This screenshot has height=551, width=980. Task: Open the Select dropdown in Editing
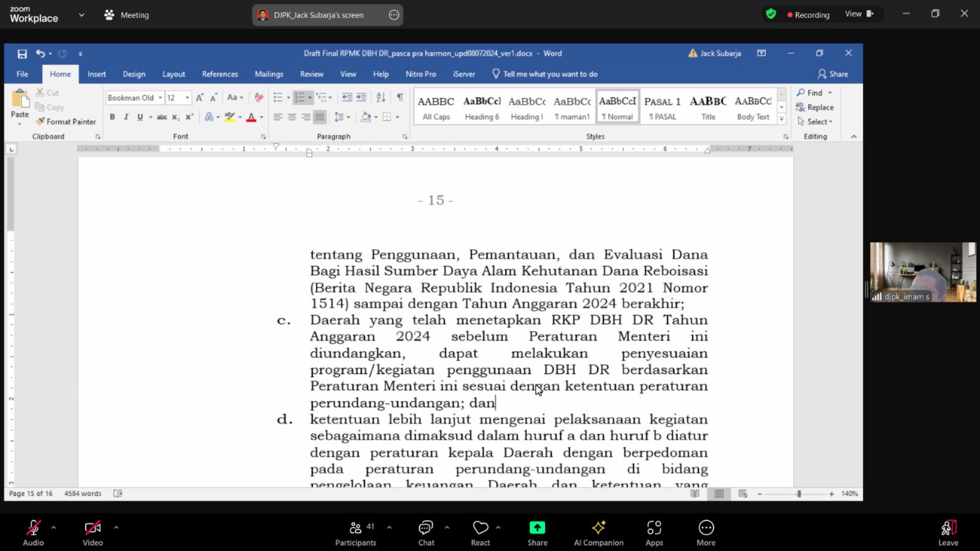[x=816, y=121]
